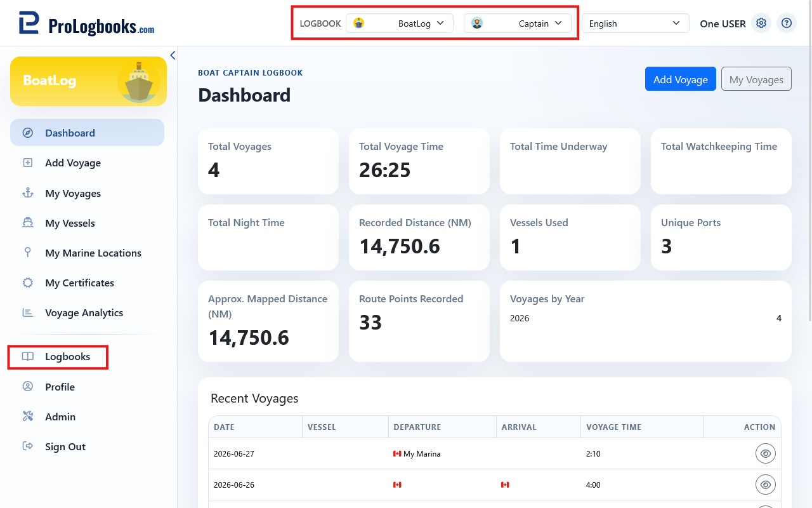This screenshot has width=812, height=508.
Task: View the 2026-06-27 voyage via eye icon
Action: (766, 454)
